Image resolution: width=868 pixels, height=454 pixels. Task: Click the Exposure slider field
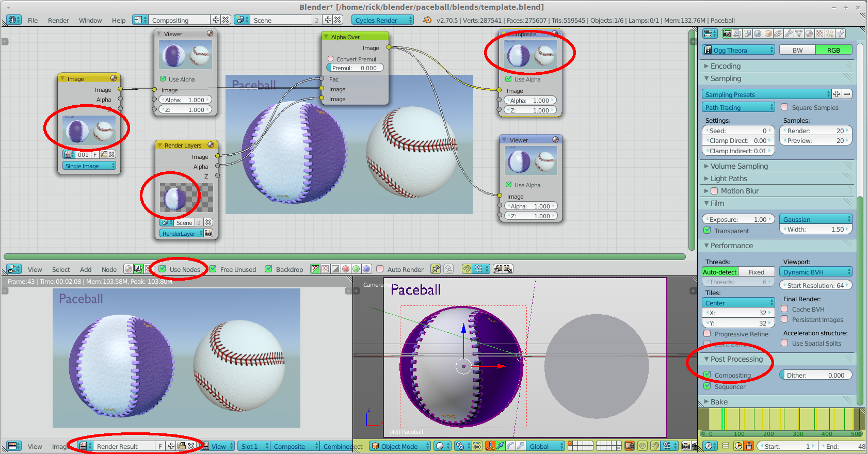click(x=738, y=219)
